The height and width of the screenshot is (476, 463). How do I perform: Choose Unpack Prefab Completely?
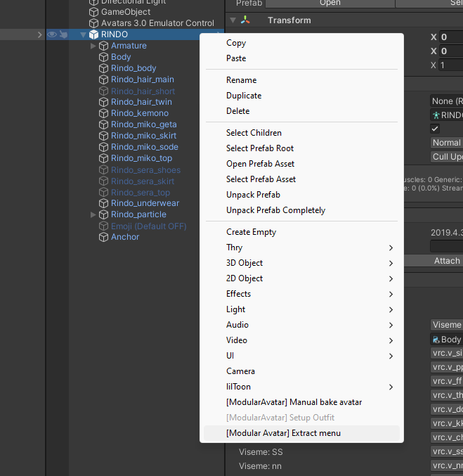point(301,211)
